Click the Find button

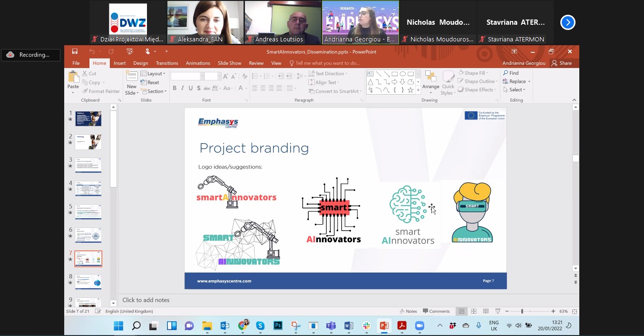511,73
